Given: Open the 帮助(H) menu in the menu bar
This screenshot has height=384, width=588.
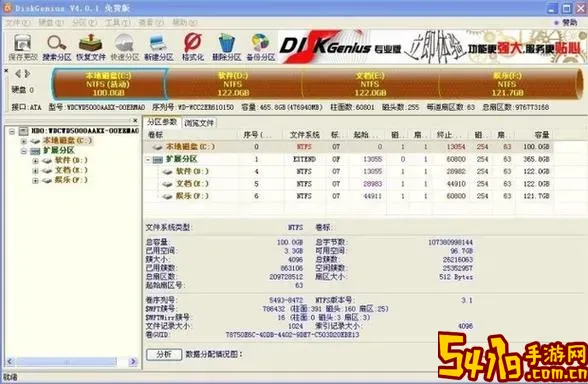Looking at the screenshot, I should (x=184, y=22).
